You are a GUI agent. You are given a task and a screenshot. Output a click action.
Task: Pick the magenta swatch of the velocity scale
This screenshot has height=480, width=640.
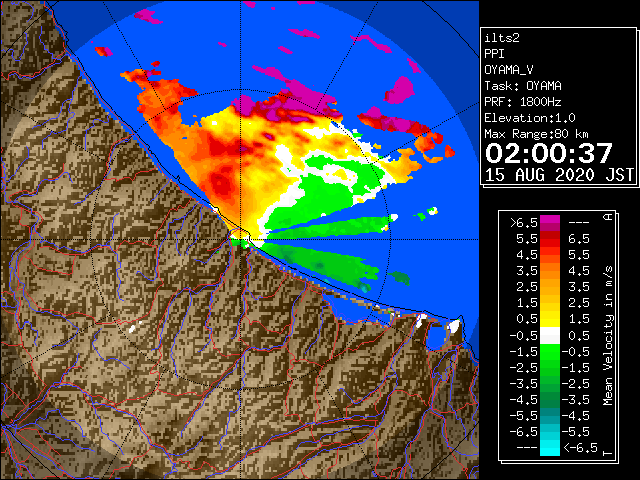pos(550,222)
